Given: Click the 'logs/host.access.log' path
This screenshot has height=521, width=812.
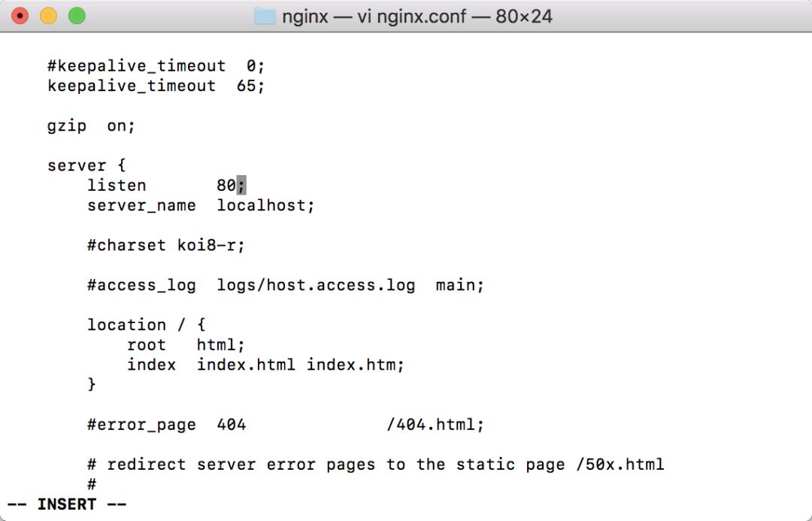Looking at the screenshot, I should click(316, 286).
